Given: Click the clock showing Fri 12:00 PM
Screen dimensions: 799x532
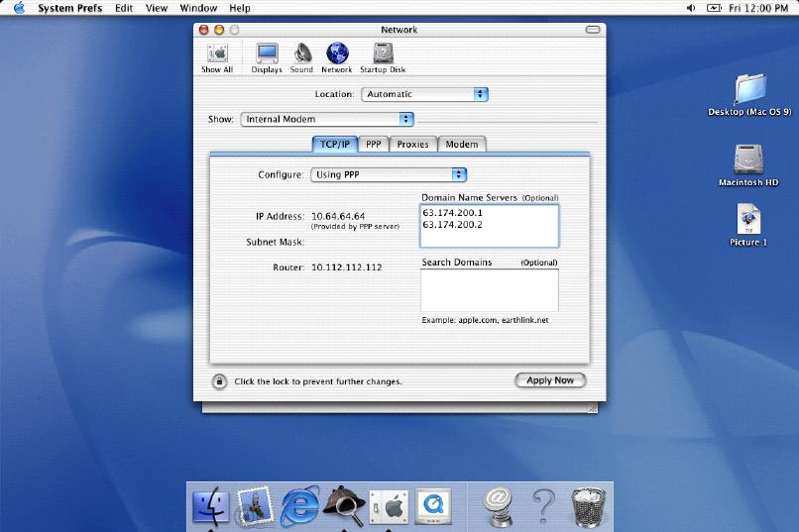Looking at the screenshot, I should pos(758,8).
